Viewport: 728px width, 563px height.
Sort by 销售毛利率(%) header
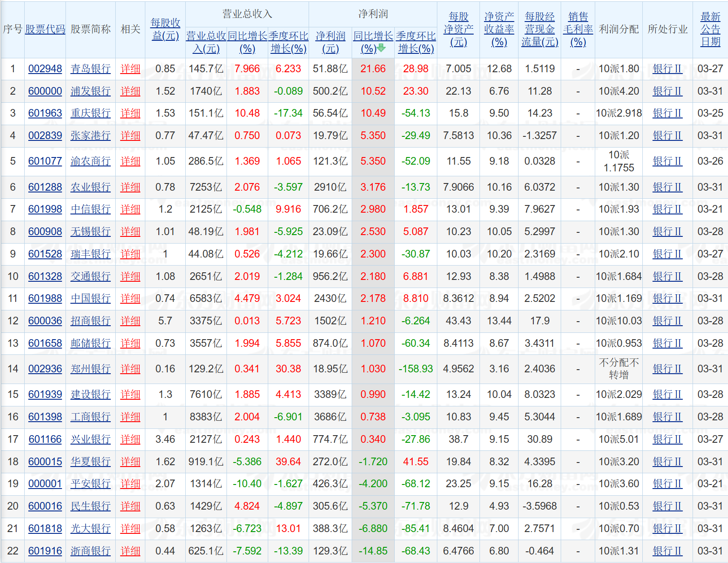pyautogui.click(x=578, y=29)
